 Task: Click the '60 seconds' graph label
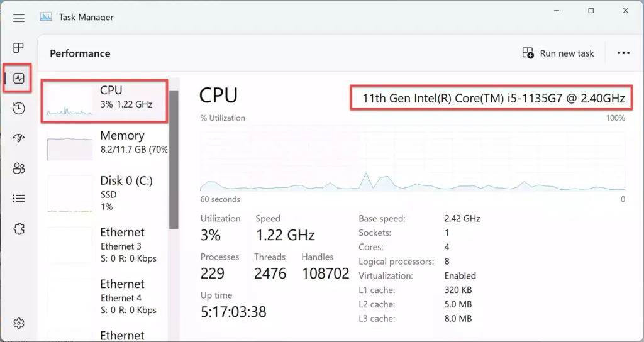click(x=220, y=199)
